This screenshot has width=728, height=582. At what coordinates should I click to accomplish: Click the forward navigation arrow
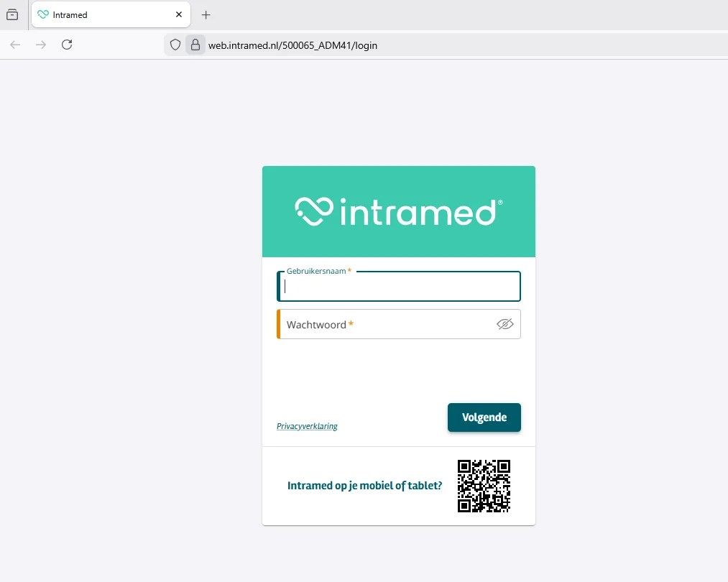click(41, 45)
